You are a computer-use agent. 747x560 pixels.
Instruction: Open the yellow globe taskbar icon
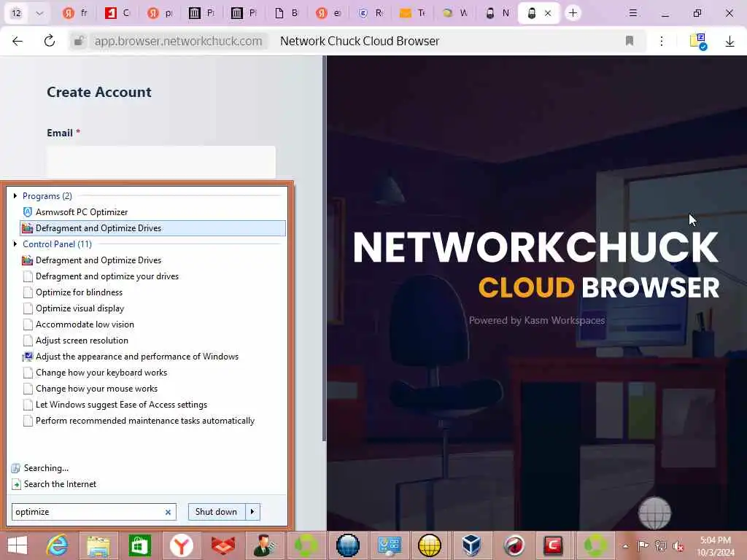click(430, 545)
